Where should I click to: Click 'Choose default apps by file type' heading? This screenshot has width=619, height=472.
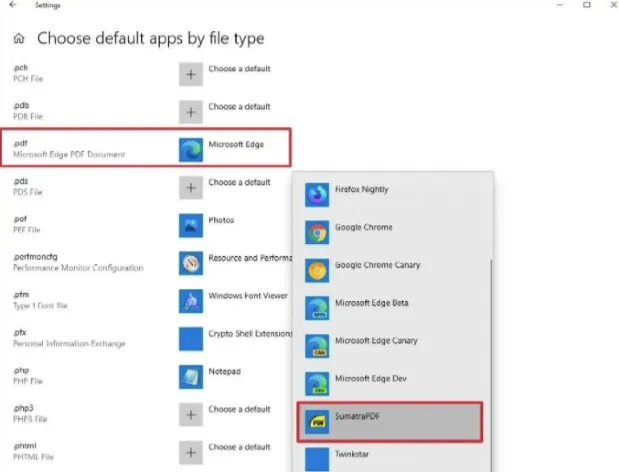click(151, 39)
